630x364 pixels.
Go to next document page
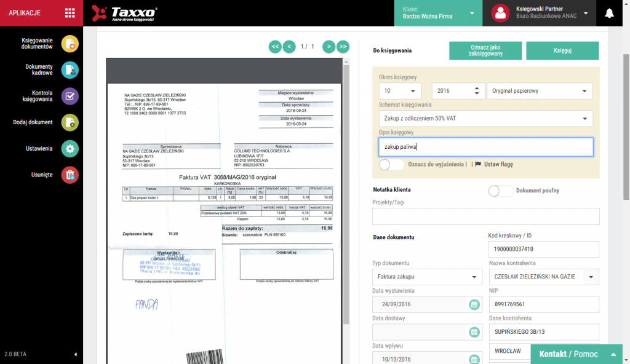click(329, 47)
